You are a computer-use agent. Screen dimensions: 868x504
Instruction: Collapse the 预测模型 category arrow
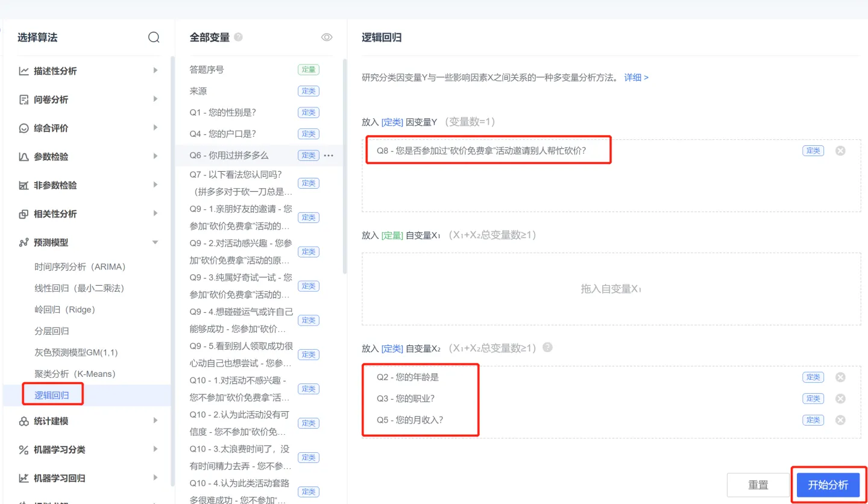click(x=156, y=242)
